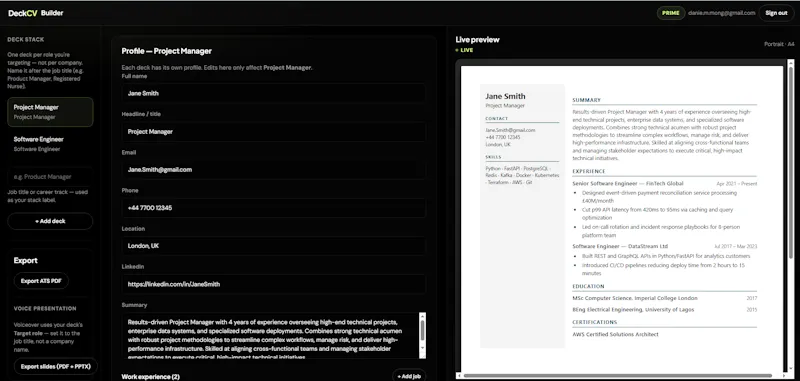Click the Add deck button

click(50, 221)
